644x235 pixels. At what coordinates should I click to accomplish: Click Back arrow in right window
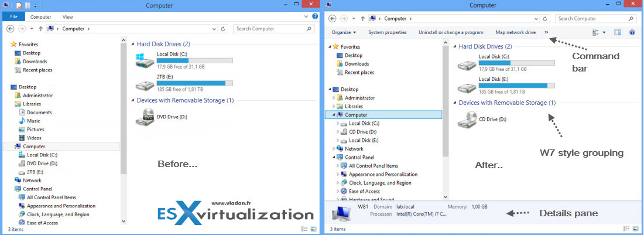[x=333, y=19]
